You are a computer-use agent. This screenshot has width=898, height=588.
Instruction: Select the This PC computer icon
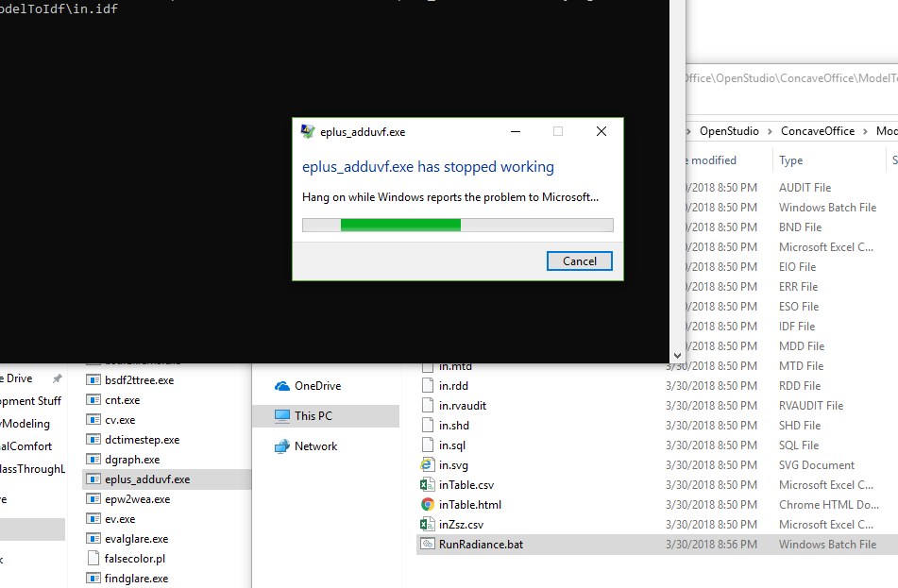point(281,416)
